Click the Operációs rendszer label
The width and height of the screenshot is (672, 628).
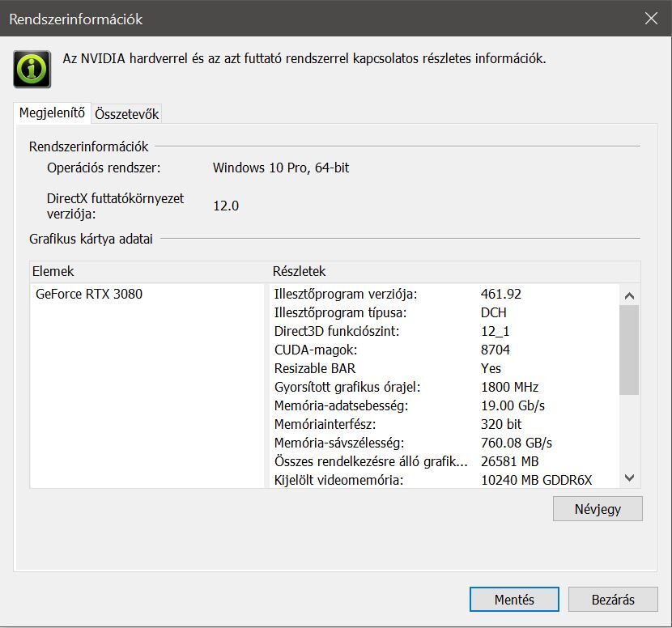coord(104,168)
